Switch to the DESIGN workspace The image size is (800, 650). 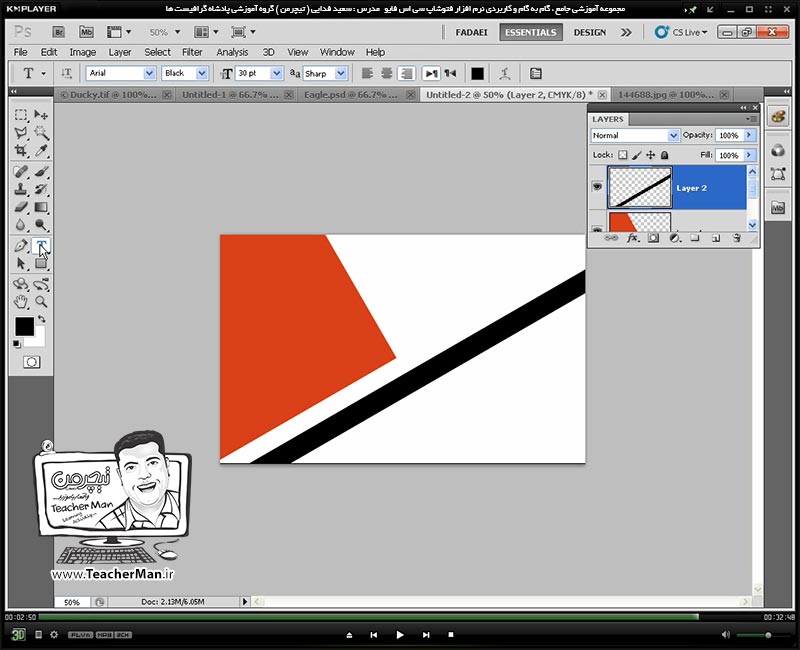(590, 32)
